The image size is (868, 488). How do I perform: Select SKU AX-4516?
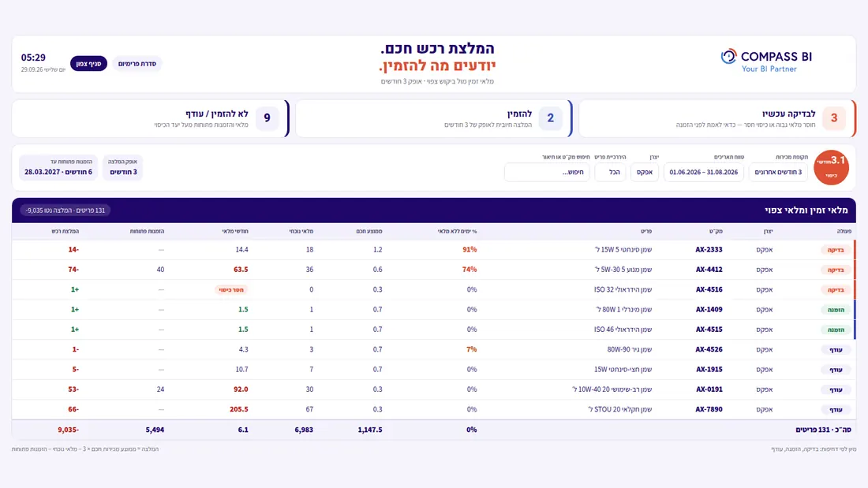709,289
